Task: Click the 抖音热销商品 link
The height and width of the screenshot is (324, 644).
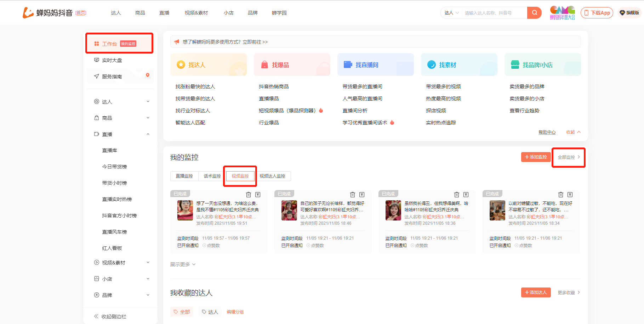Action: click(274, 86)
